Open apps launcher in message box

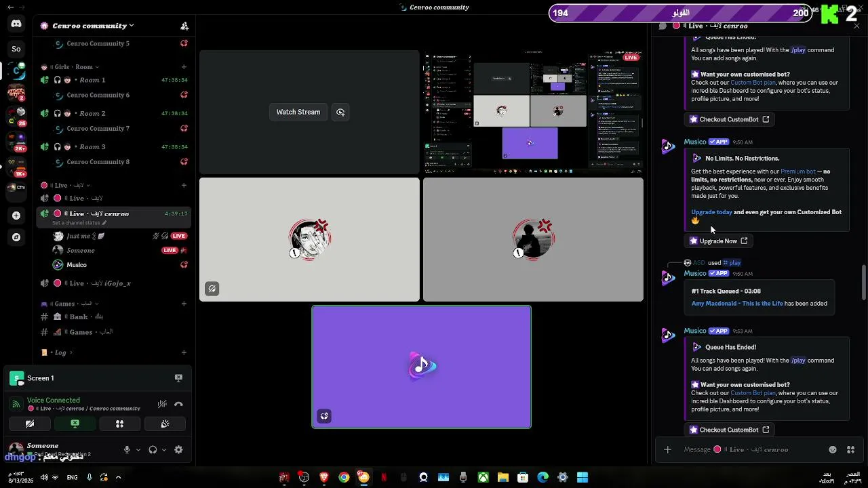click(851, 449)
